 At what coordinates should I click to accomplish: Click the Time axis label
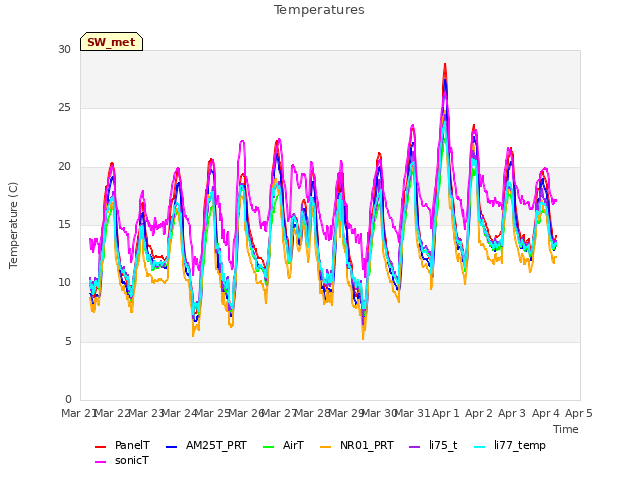pos(566,429)
